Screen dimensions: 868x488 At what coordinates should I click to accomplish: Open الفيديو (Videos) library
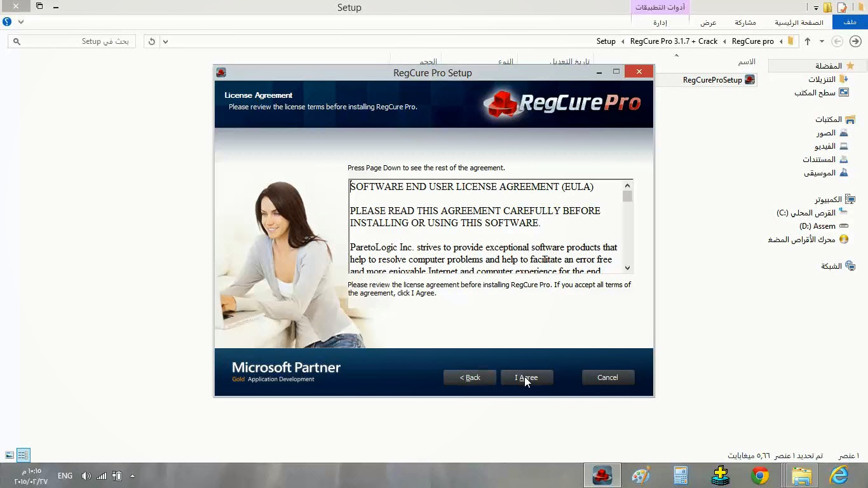click(831, 146)
